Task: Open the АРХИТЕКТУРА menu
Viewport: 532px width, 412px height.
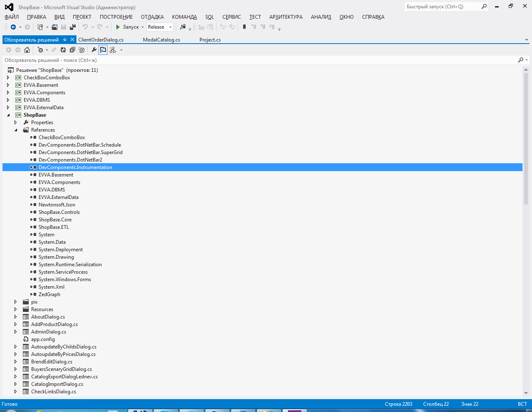Action: point(286,17)
